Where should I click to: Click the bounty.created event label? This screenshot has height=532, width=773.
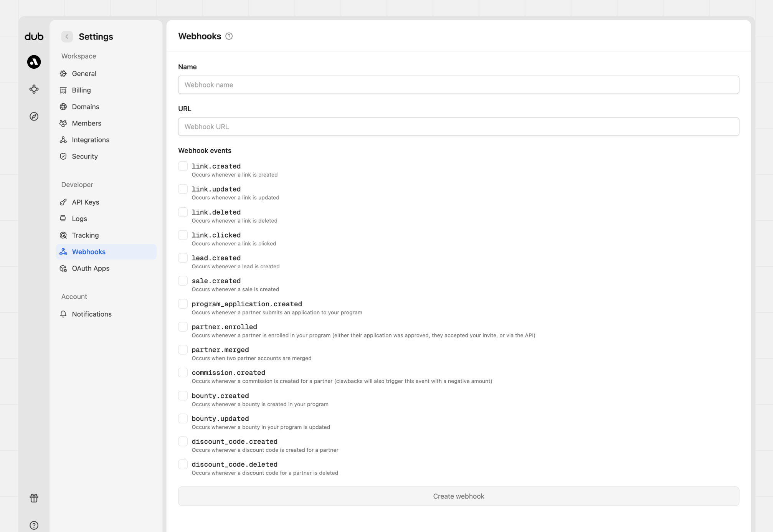pos(220,396)
